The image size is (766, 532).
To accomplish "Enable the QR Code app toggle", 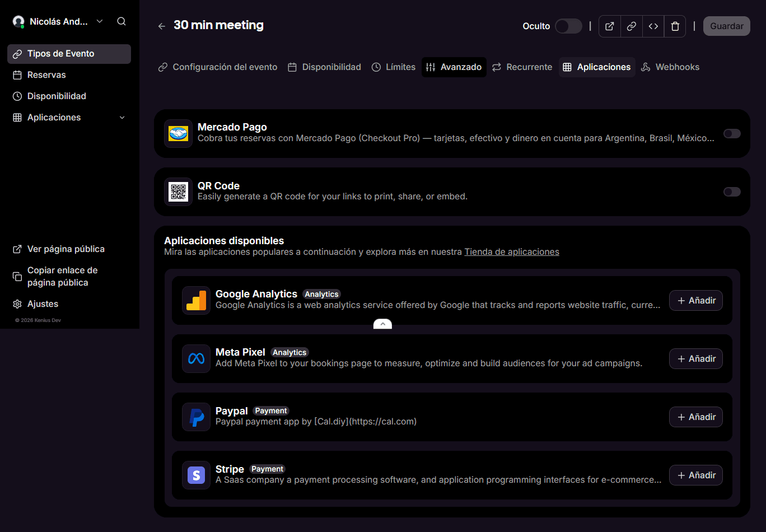I will click(x=732, y=192).
